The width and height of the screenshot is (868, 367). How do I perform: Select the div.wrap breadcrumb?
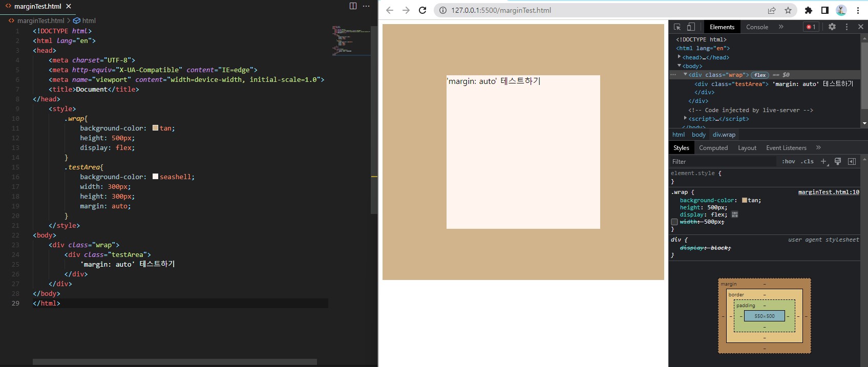[724, 135]
